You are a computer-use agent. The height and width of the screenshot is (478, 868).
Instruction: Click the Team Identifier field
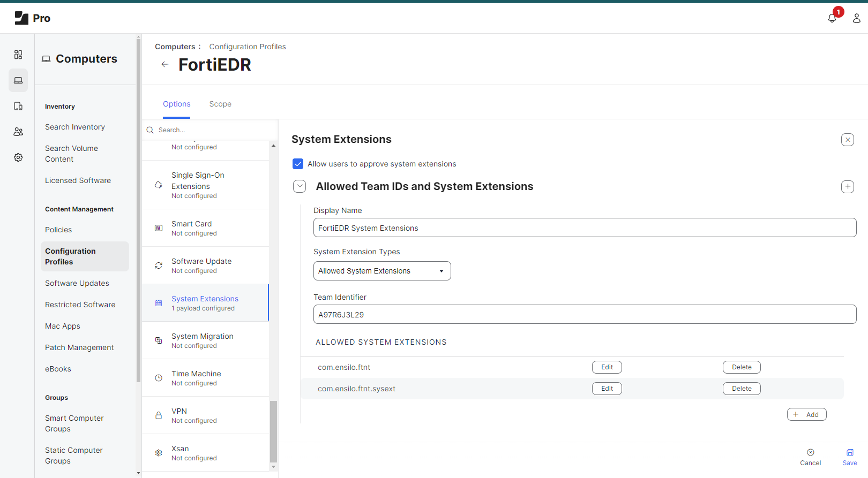(x=585, y=314)
